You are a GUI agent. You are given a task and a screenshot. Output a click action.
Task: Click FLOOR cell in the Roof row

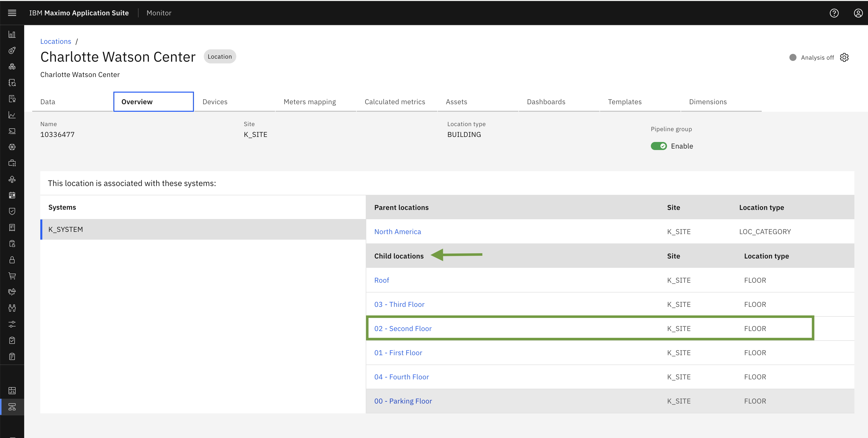755,280
